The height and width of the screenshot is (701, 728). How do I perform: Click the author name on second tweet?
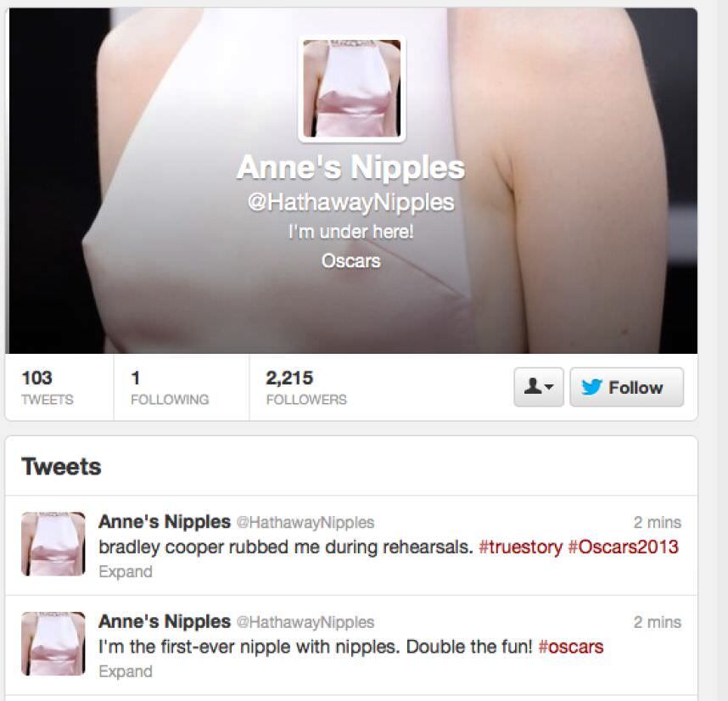click(x=165, y=621)
